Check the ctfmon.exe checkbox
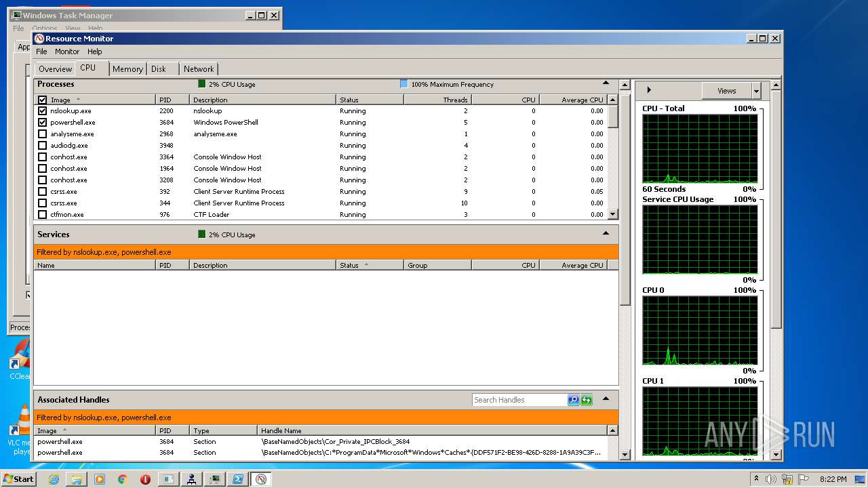 pyautogui.click(x=43, y=215)
